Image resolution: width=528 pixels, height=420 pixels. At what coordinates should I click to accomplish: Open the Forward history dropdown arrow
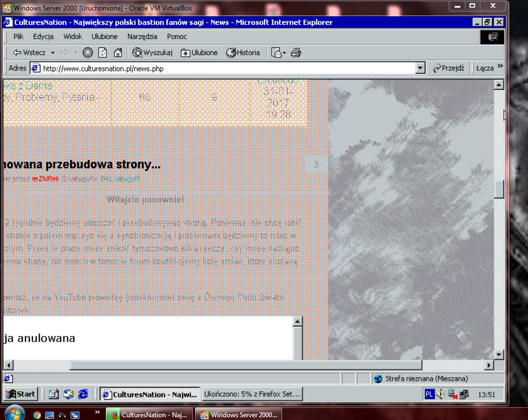click(x=76, y=53)
